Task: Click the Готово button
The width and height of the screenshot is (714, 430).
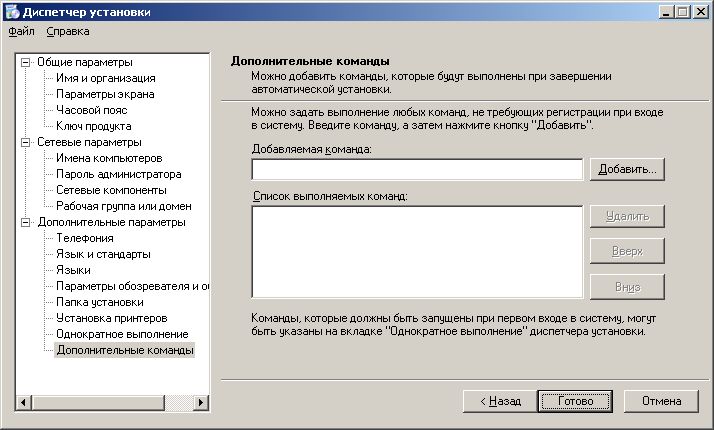Action: click(575, 401)
